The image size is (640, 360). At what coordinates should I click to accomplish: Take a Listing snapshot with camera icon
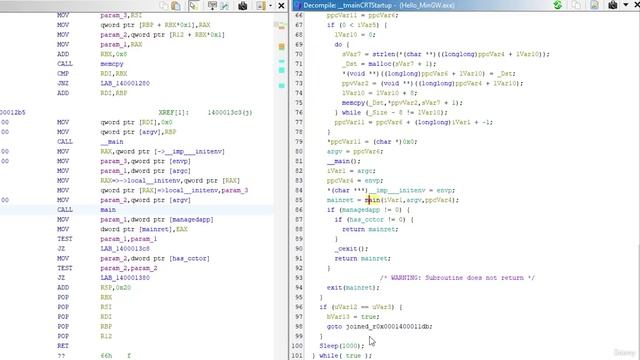click(242, 5)
